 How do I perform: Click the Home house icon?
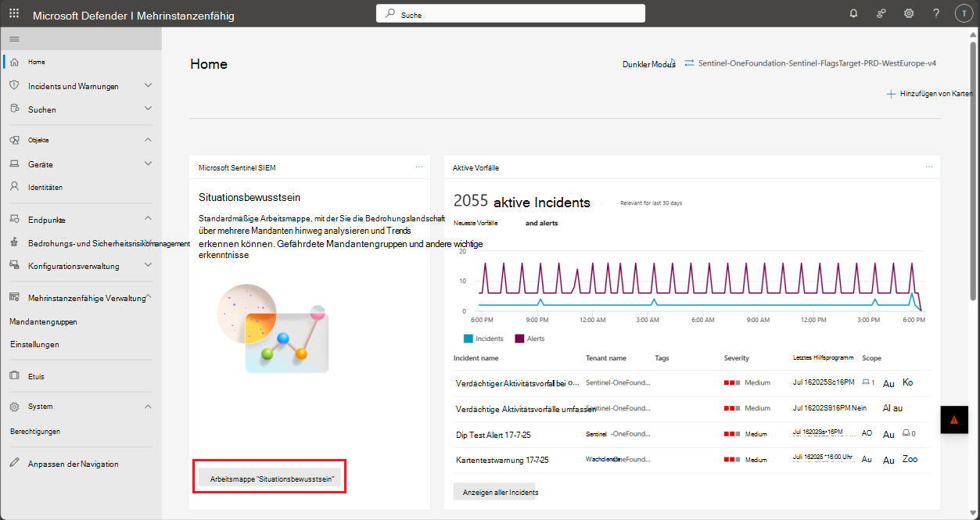pyautogui.click(x=14, y=62)
